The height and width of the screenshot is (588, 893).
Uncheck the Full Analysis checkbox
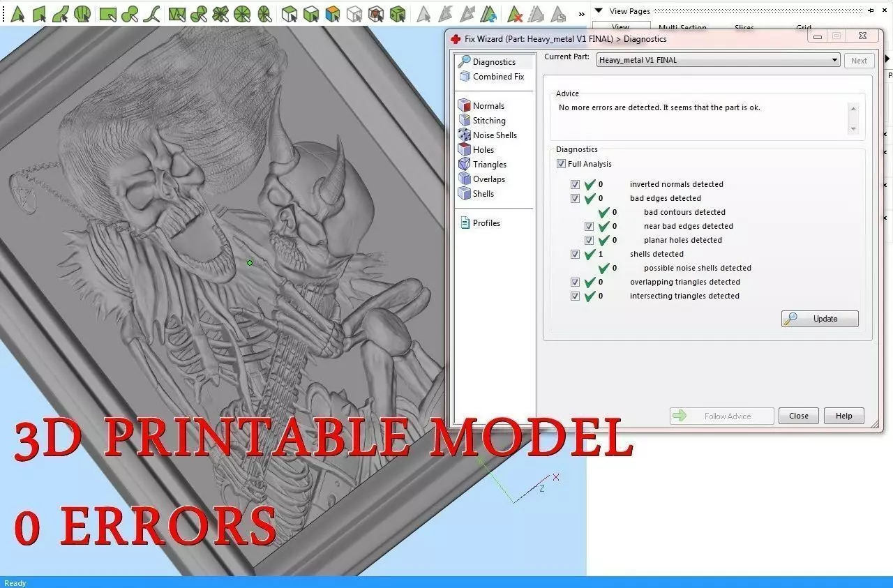pos(561,164)
